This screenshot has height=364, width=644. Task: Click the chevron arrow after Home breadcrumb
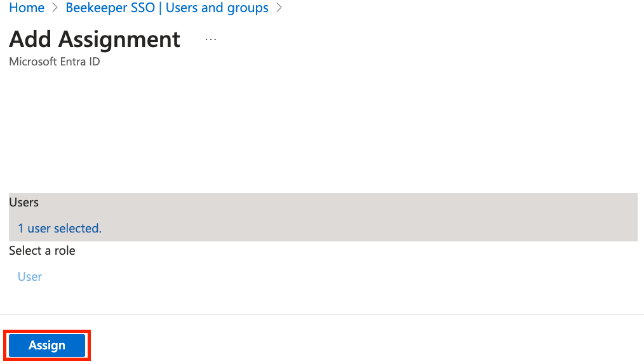tap(55, 8)
